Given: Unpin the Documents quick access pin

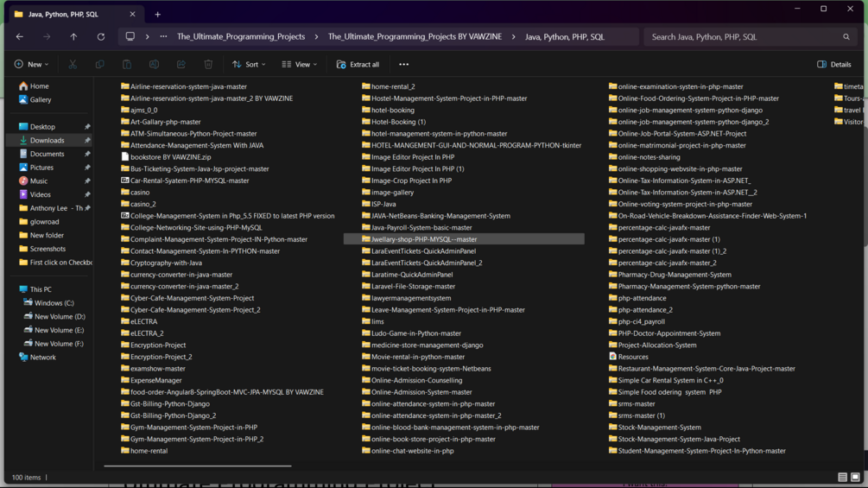Looking at the screenshot, I should [87, 154].
